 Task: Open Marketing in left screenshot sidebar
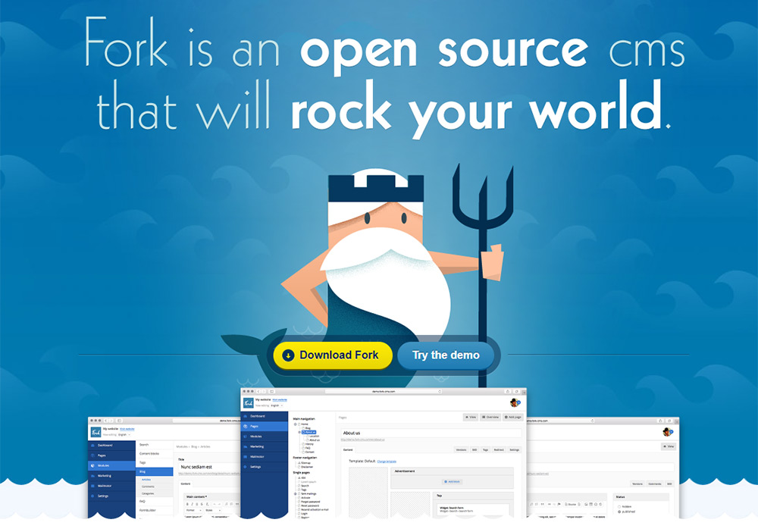pos(111,476)
